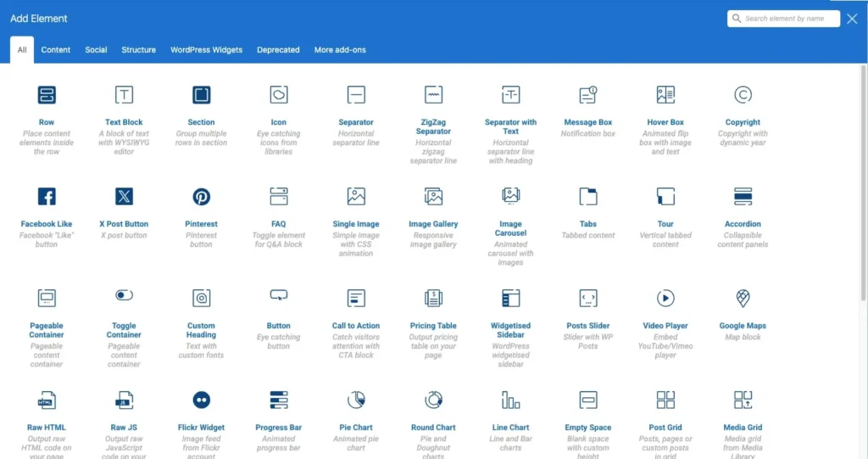The image size is (868, 459).
Task: Pick the Pinterest button icon
Action: tap(201, 197)
